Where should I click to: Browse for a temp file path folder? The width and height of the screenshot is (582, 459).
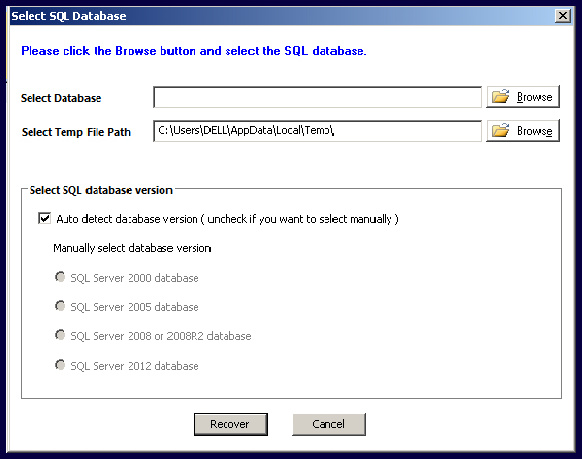[523, 131]
